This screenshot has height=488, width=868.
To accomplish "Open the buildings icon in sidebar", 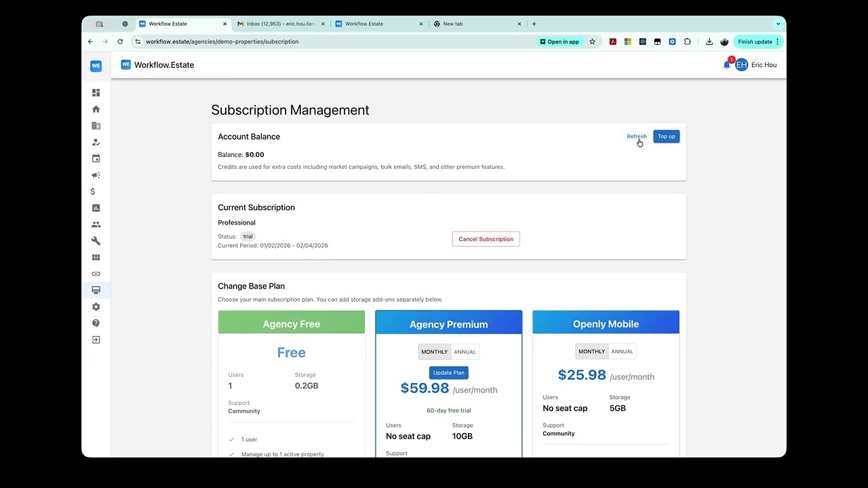I will [96, 125].
